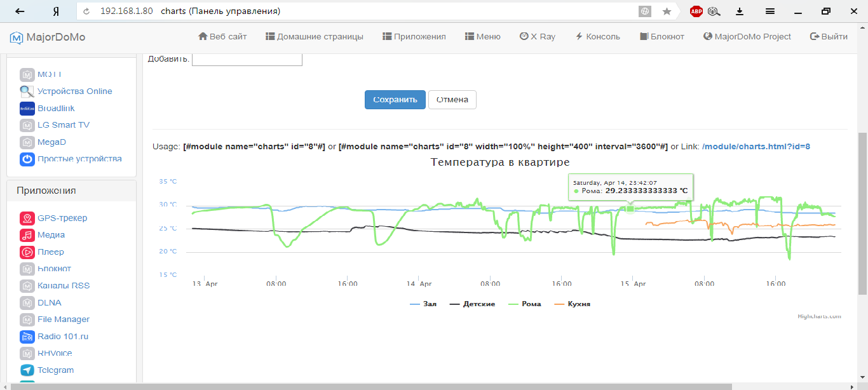
Task: Click the DLNA sidebar icon
Action: tap(27, 303)
